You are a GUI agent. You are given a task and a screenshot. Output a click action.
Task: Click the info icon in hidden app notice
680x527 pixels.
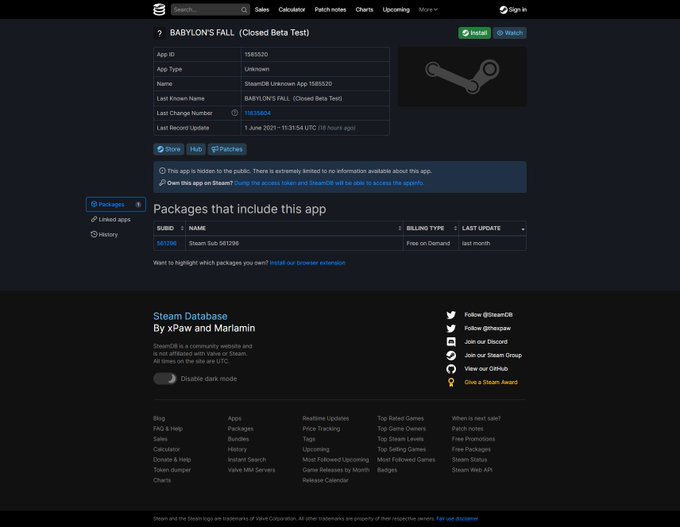(162, 171)
